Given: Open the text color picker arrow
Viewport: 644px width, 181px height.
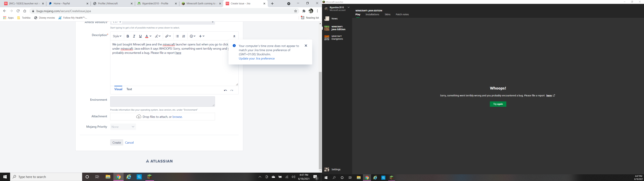Looking at the screenshot, I should (150, 36).
